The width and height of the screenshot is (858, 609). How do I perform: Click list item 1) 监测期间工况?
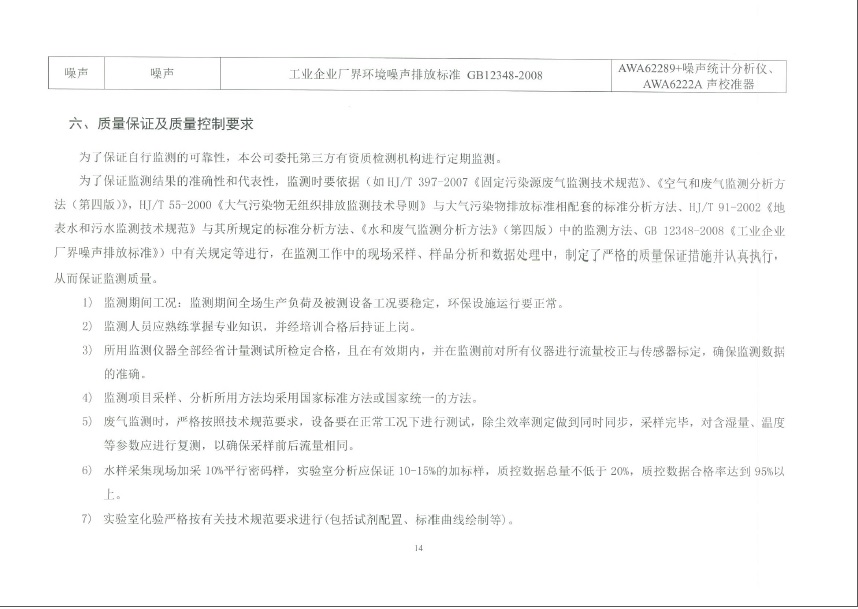click(332, 302)
